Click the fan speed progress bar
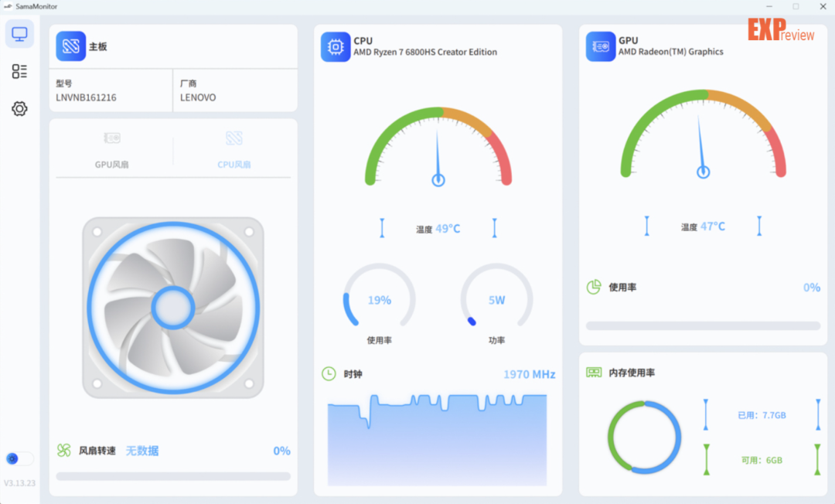Image resolution: width=835 pixels, height=504 pixels. [x=173, y=476]
